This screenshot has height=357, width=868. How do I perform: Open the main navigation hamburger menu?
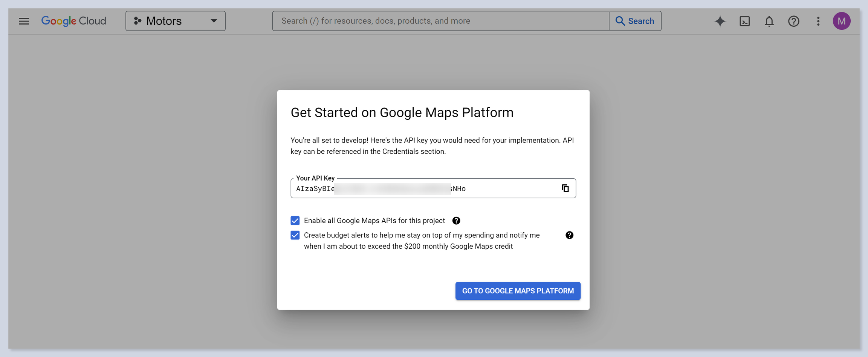[x=24, y=21]
